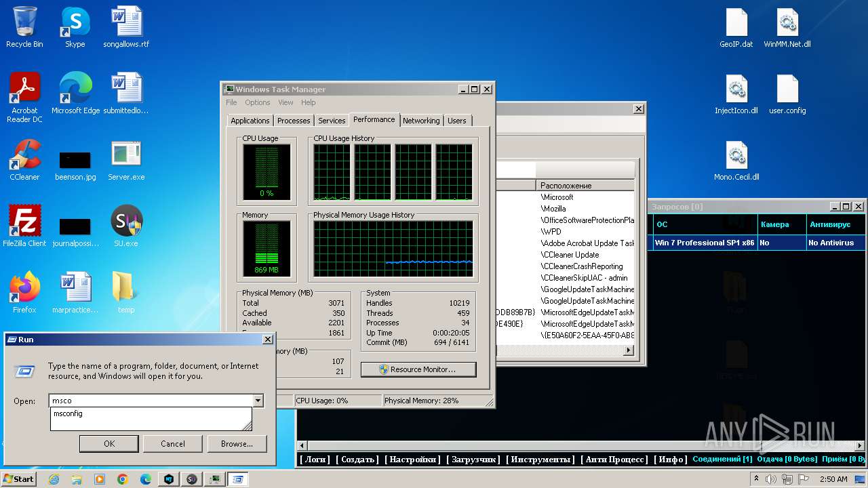Open Task Manager's Options menu
This screenshot has width=868, height=488.
tap(258, 102)
